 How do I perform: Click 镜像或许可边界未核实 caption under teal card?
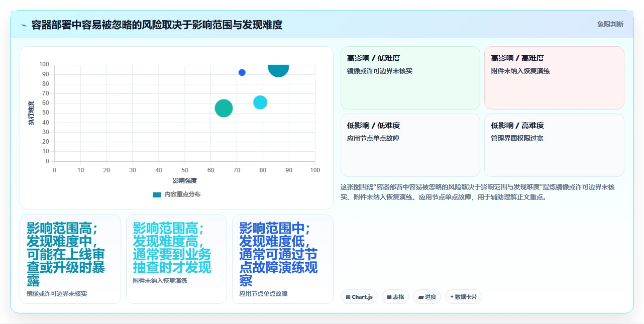point(57,293)
